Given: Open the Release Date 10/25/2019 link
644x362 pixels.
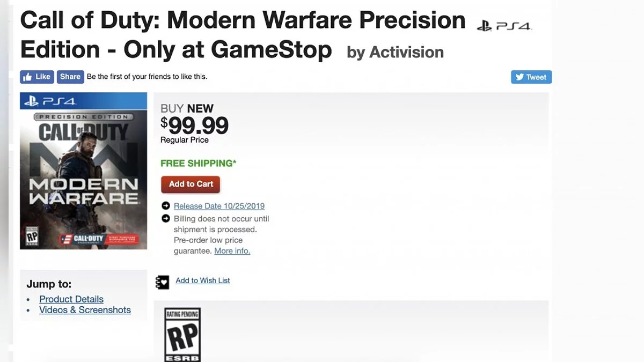Looking at the screenshot, I should 219,206.
